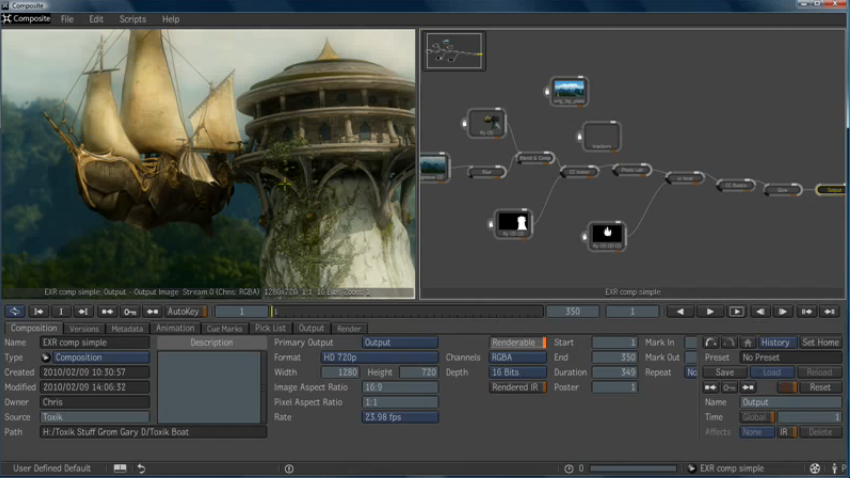850x478 pixels.
Task: Go to the timeline start marker button
Action: (38, 312)
